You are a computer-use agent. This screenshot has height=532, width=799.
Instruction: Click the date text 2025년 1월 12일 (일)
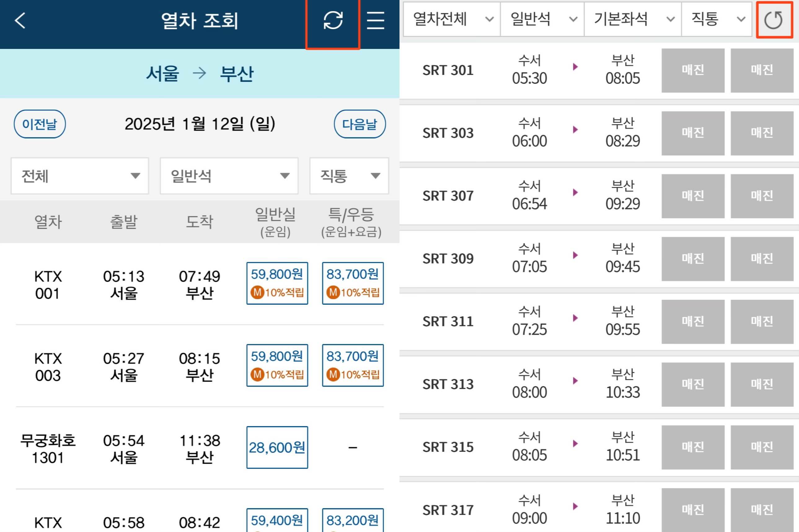200,124
